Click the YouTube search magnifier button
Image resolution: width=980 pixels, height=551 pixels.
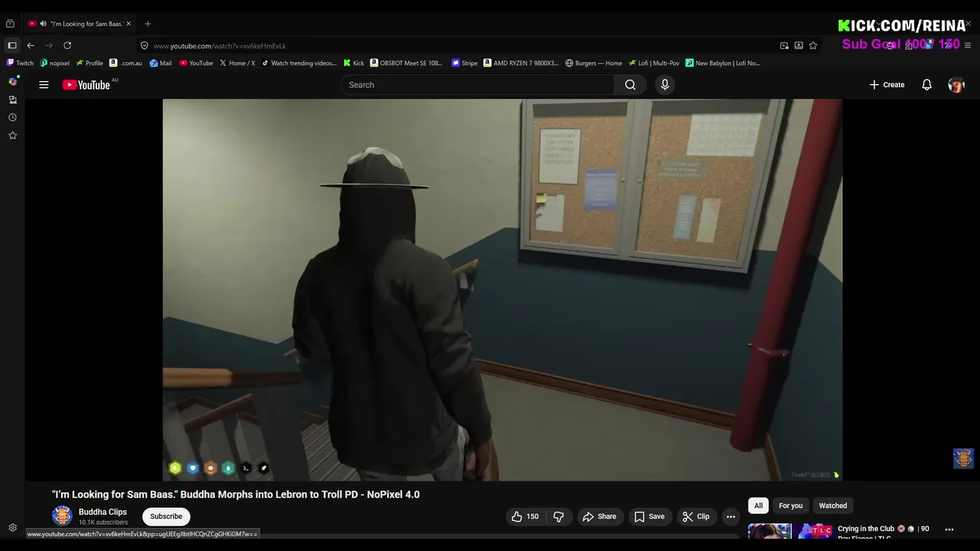(630, 85)
